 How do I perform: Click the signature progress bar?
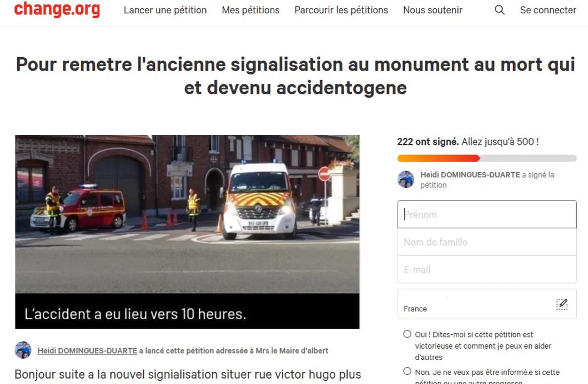tap(487, 158)
